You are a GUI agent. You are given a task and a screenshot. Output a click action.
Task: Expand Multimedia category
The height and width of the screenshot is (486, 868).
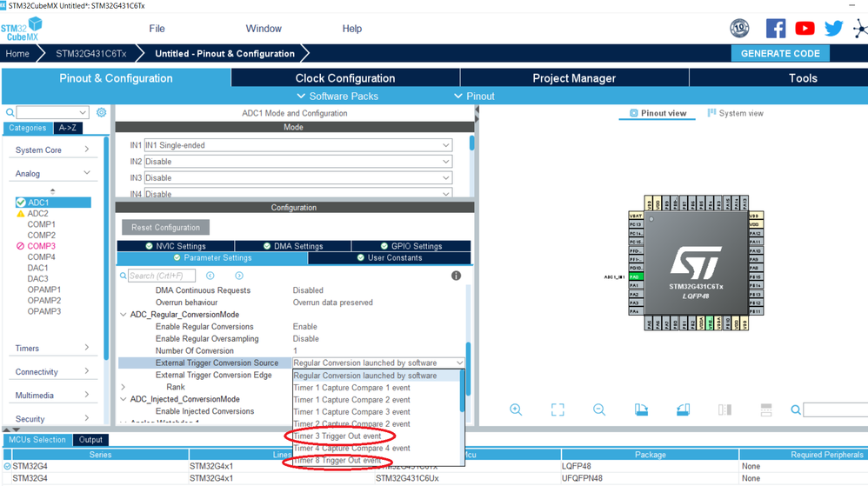(52, 396)
